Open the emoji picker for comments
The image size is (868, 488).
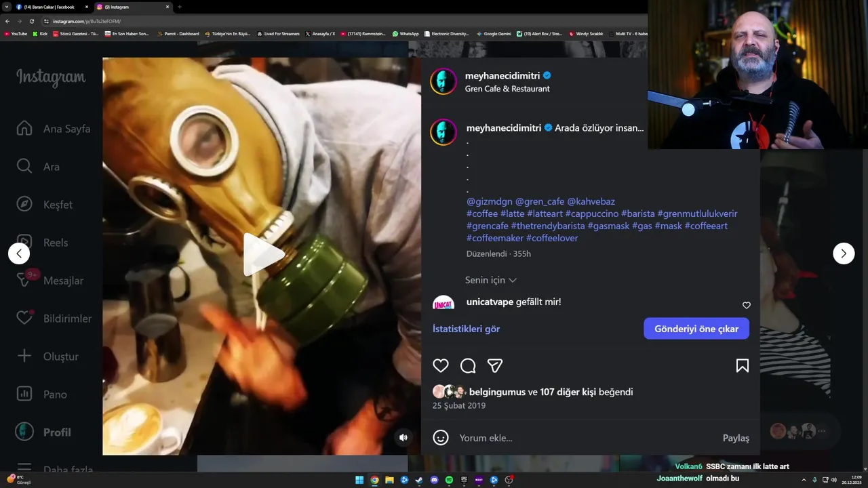(441, 438)
